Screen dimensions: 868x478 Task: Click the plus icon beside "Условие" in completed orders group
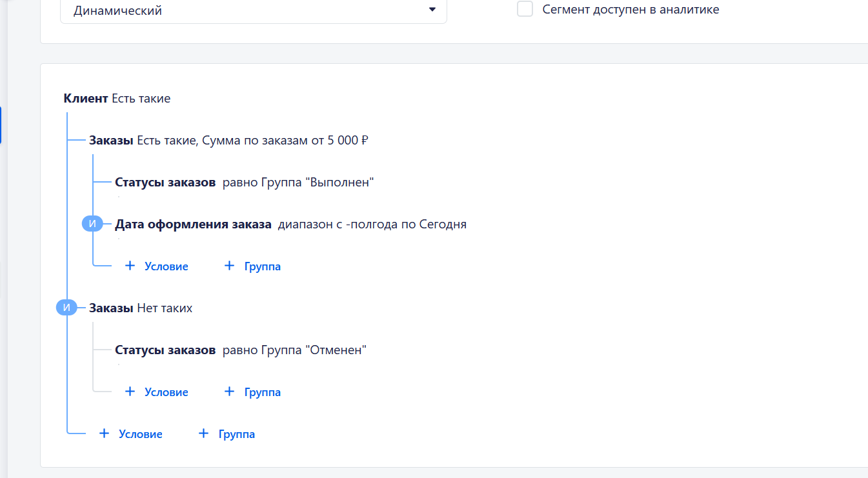coord(130,265)
